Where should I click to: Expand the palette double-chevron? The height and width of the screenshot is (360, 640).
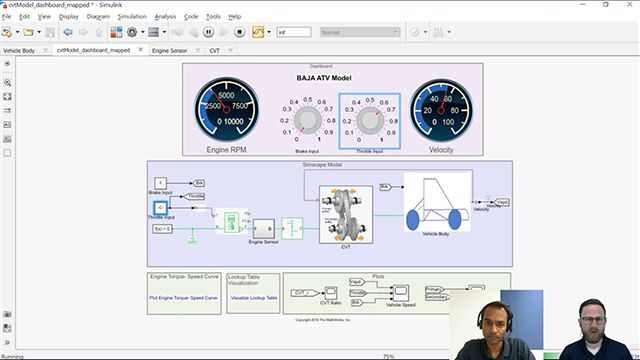(7, 342)
